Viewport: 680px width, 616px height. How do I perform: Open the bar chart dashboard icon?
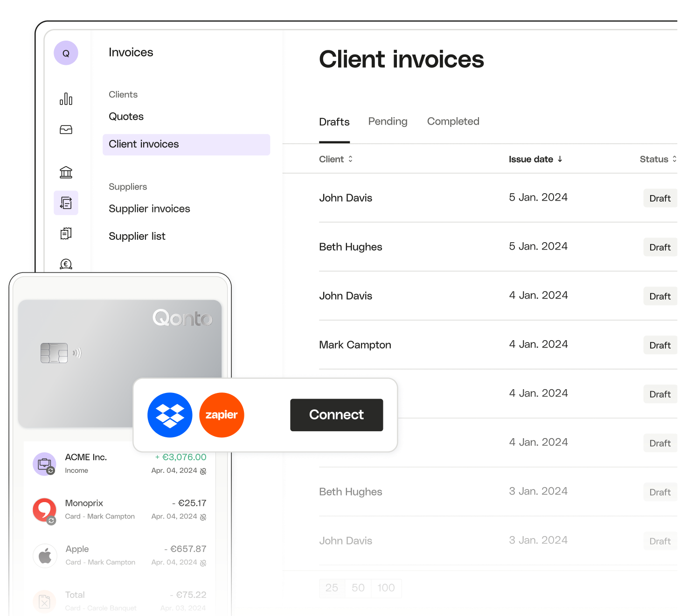(66, 99)
